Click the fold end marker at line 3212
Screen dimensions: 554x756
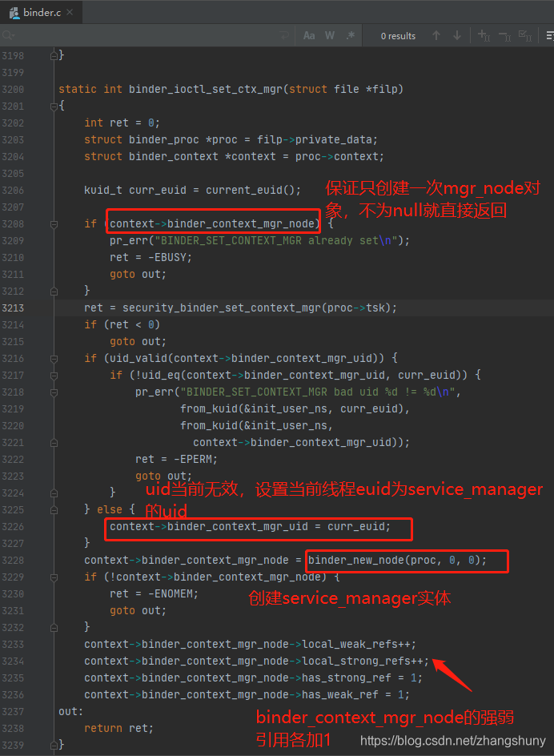(54, 292)
